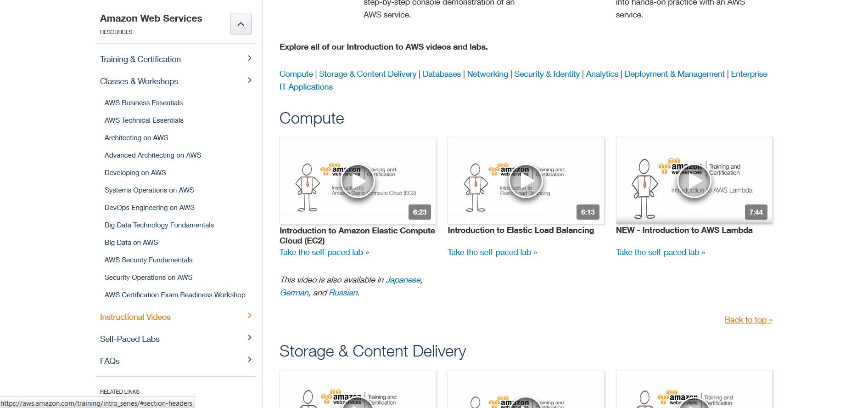
Task: Open AWS Technical Essentials class
Action: coord(144,120)
